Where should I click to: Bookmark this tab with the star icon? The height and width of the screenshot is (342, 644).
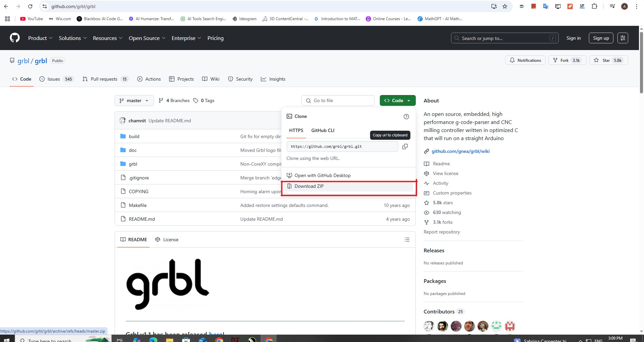click(505, 6)
